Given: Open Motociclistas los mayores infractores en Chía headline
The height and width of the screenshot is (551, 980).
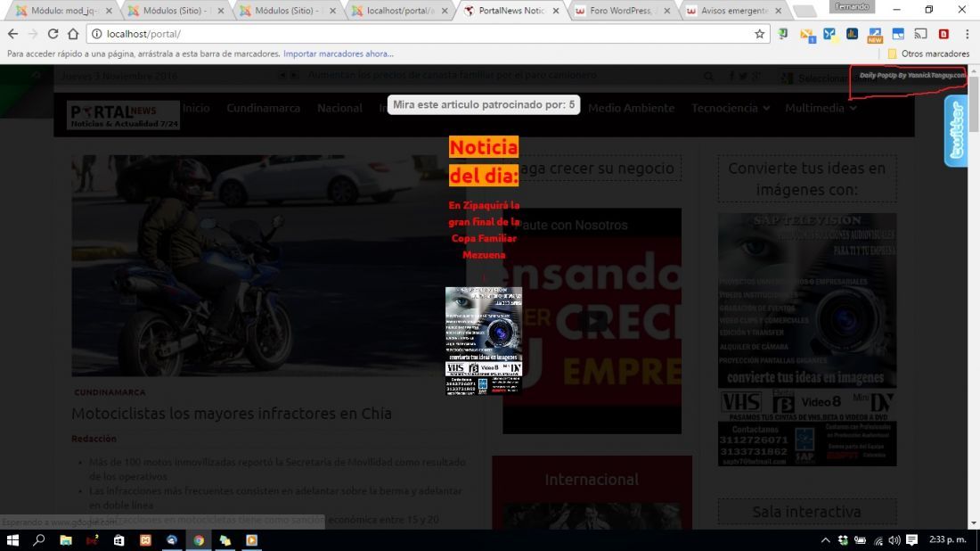Looking at the screenshot, I should (x=232, y=414).
